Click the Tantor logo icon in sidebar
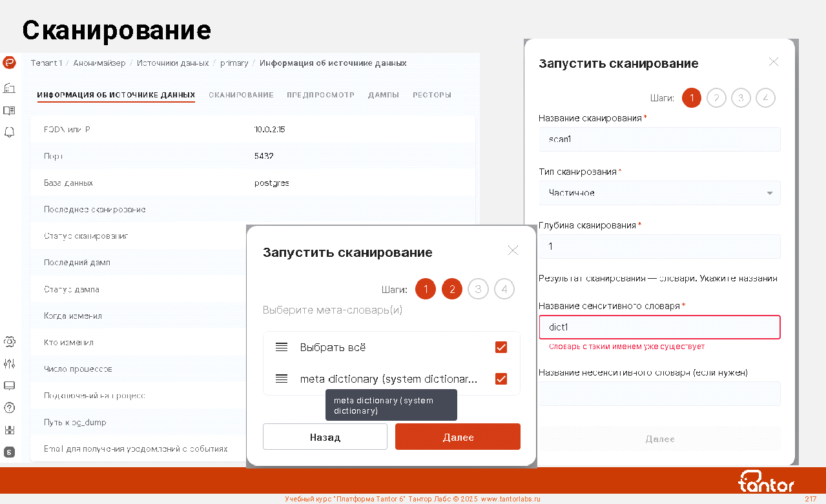This screenshot has width=826, height=504. (9, 63)
